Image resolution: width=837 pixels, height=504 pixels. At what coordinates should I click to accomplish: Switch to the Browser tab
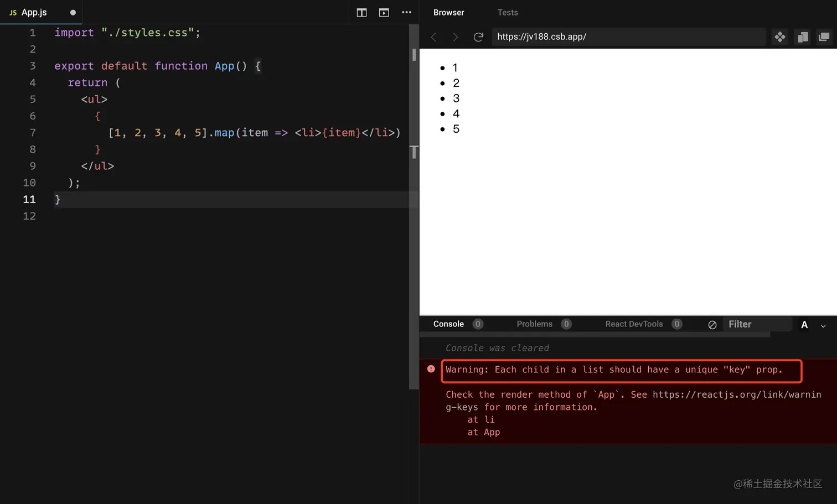tap(448, 12)
